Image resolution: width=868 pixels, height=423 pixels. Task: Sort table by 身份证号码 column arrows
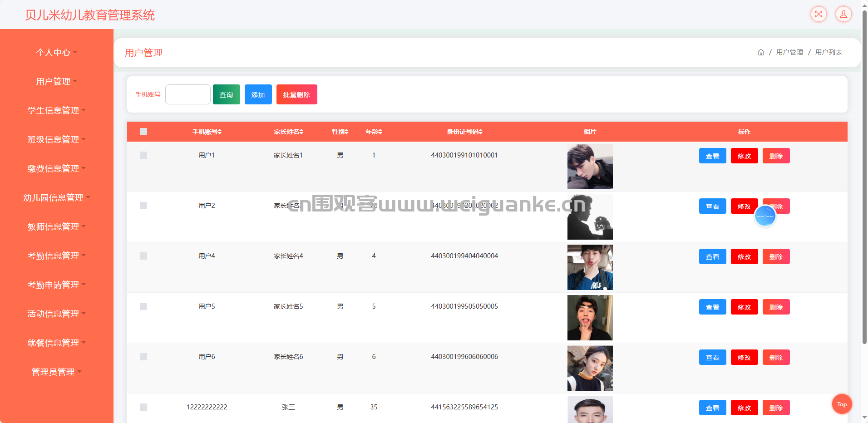(x=480, y=132)
